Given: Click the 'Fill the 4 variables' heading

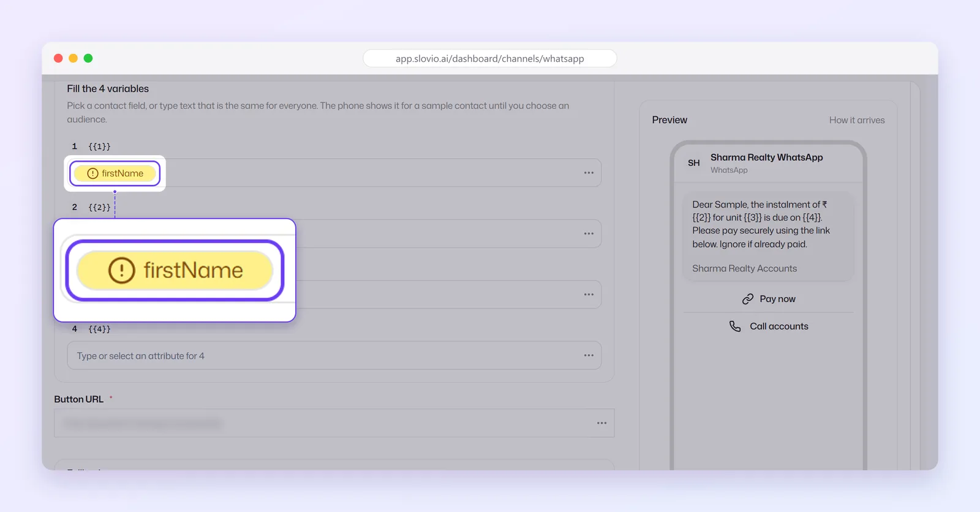Looking at the screenshot, I should coord(108,89).
